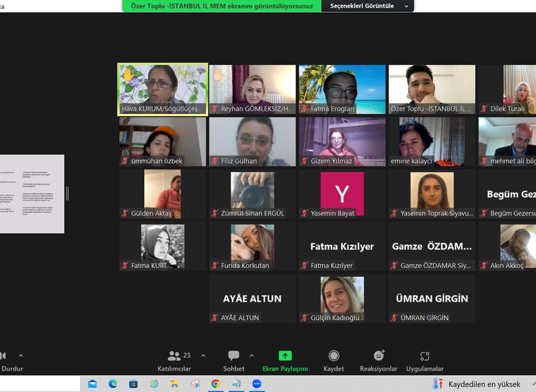Expand video options arrow next to Durdur
The width and height of the screenshot is (536, 392).
(x=21, y=356)
